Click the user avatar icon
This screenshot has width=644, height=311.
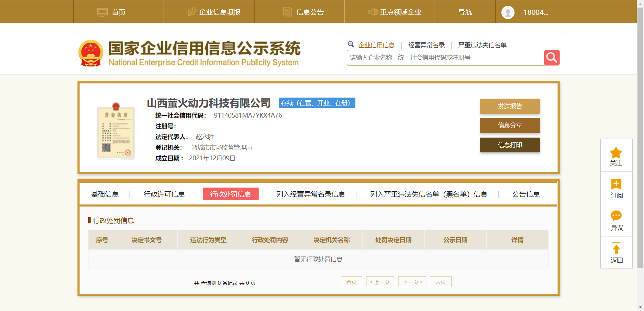point(508,12)
